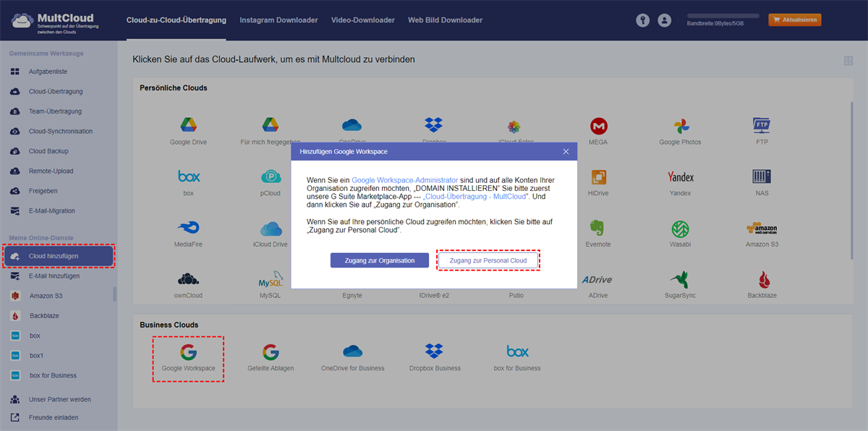Screen dimensions: 868x431
Task: Choose the Wasabi cloud icon
Action: [x=680, y=228]
